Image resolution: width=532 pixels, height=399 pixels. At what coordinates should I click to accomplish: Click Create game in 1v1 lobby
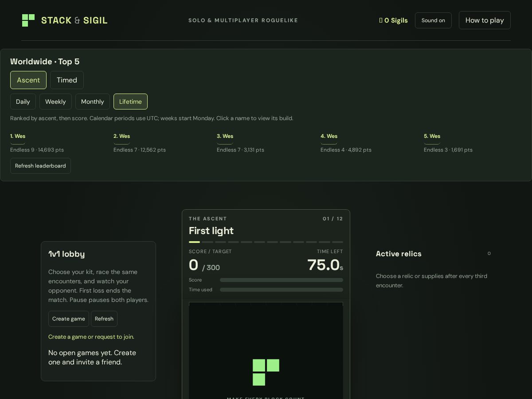tap(69, 319)
